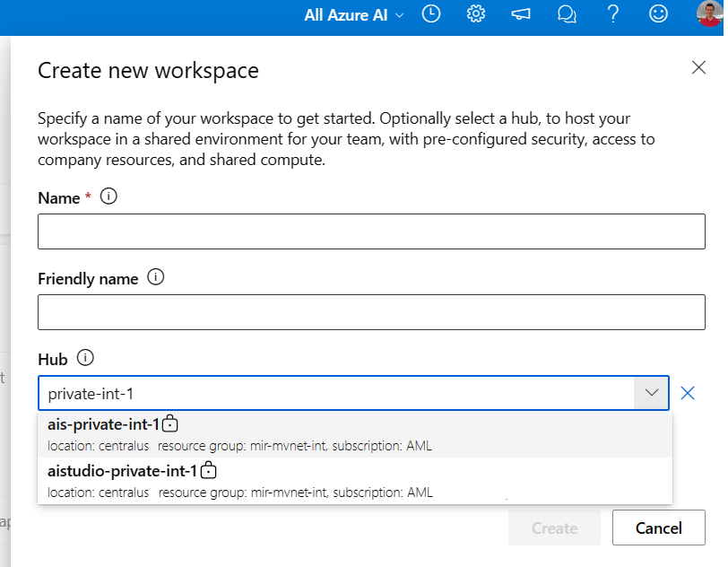Expand the All Azure AI dropdown

[352, 14]
